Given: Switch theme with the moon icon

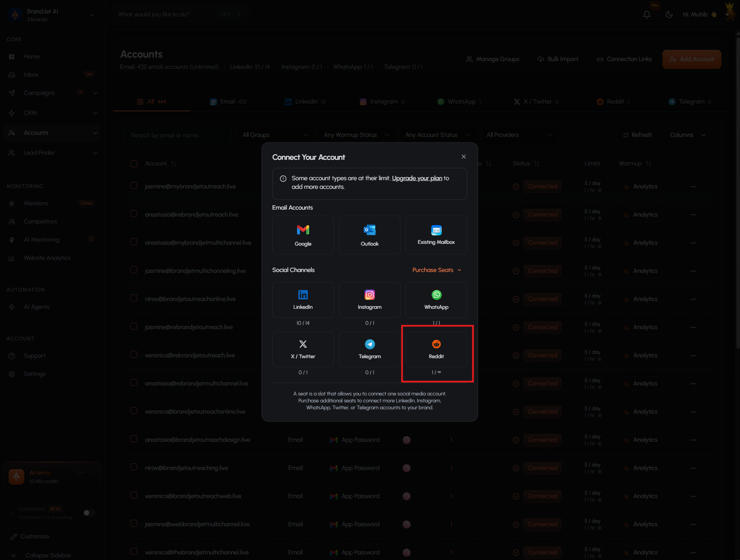Looking at the screenshot, I should tap(669, 14).
